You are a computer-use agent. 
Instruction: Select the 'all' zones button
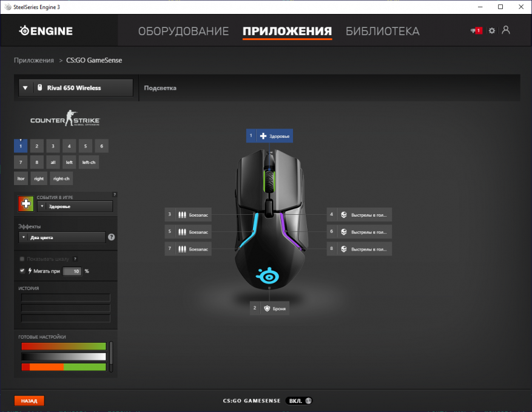[53, 162]
